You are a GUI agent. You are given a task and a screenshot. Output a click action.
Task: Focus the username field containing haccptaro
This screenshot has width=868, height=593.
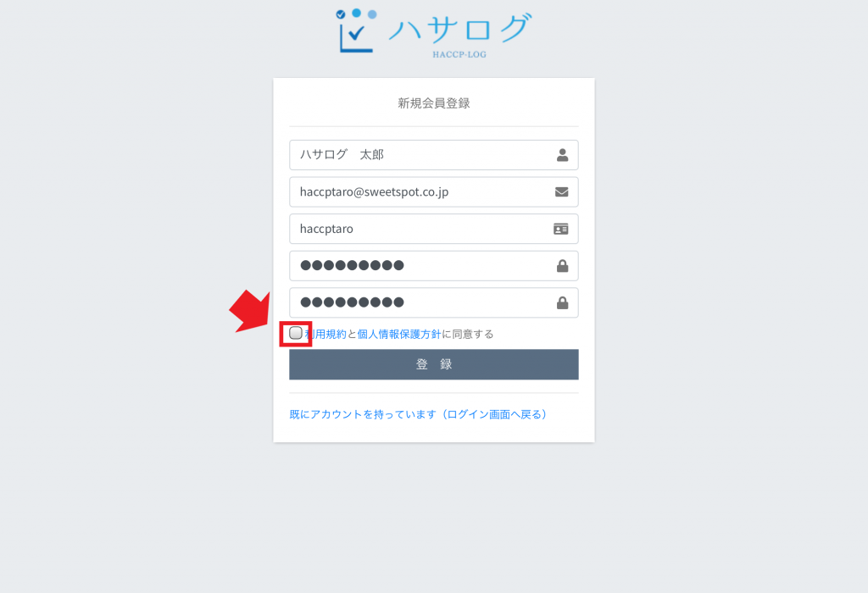[x=434, y=229]
